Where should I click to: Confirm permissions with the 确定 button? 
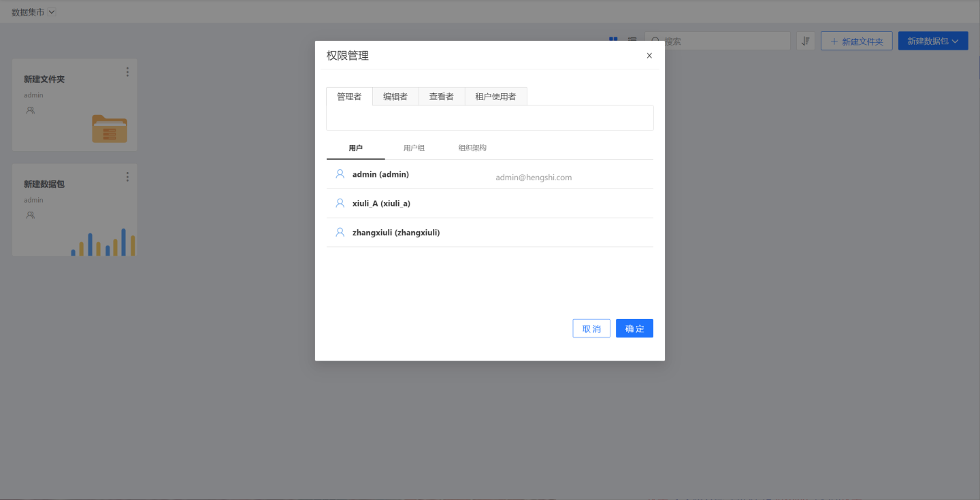tap(634, 329)
